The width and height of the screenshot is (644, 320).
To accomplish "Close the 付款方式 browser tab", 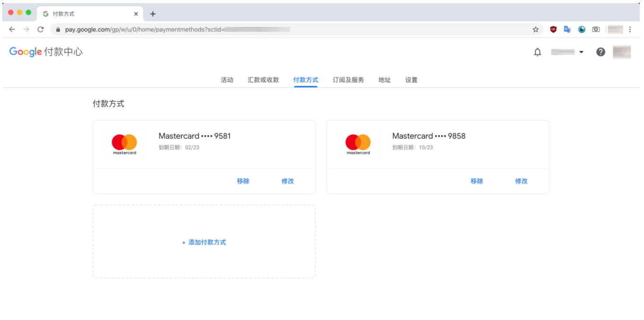I will tap(136, 14).
